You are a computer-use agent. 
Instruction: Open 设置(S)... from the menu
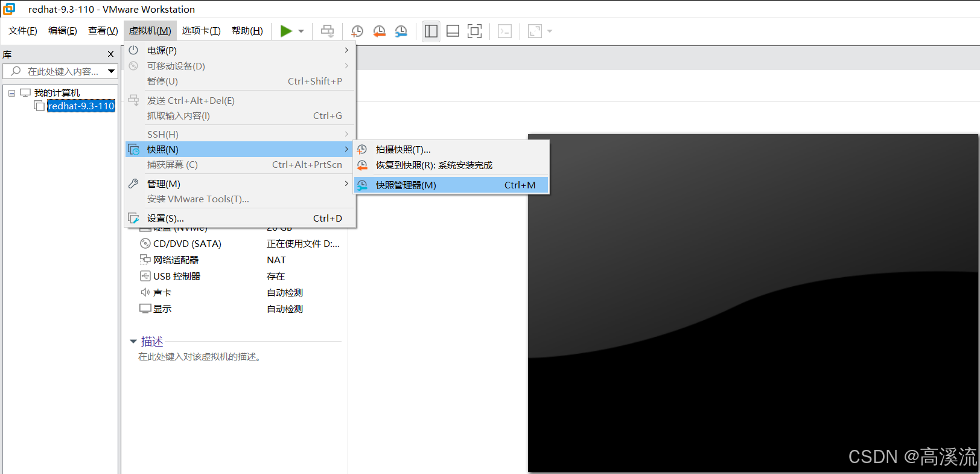(x=240, y=218)
